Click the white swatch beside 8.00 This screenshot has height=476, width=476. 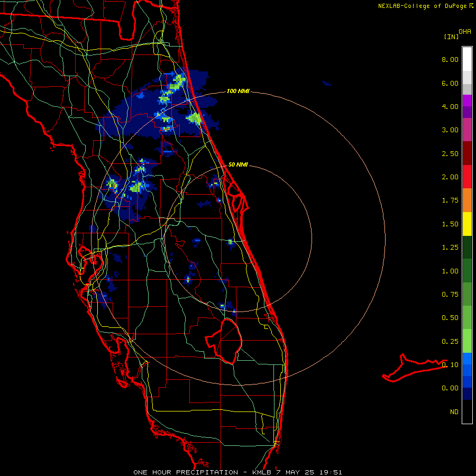(467, 59)
